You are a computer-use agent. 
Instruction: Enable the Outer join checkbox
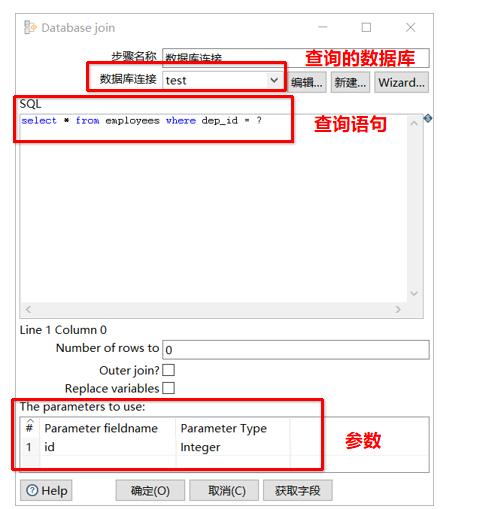(x=168, y=370)
